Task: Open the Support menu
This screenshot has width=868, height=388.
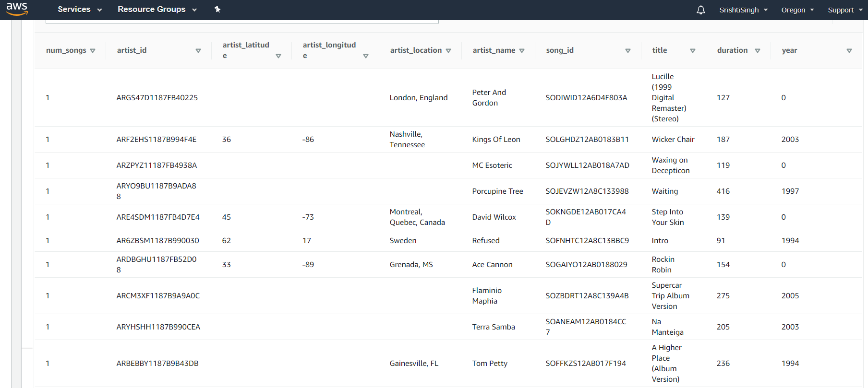Action: 845,10
